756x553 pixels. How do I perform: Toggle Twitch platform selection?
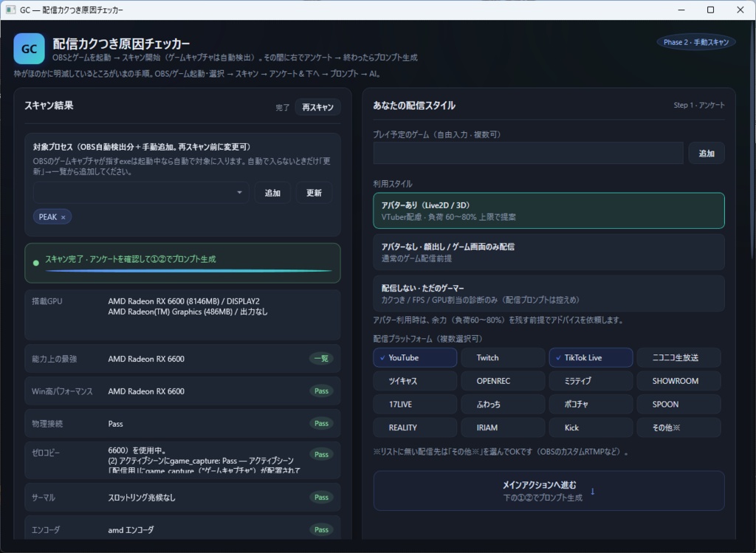point(503,358)
